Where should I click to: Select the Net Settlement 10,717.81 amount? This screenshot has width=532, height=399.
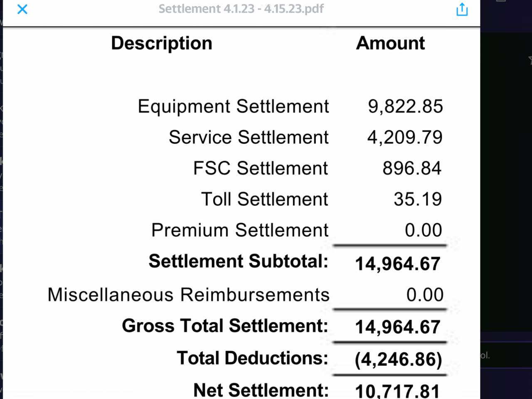click(x=398, y=391)
